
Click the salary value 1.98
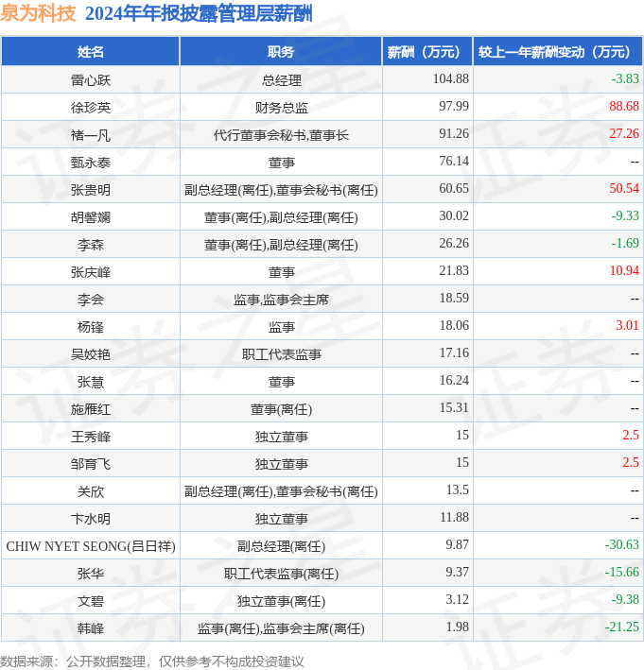457,627
